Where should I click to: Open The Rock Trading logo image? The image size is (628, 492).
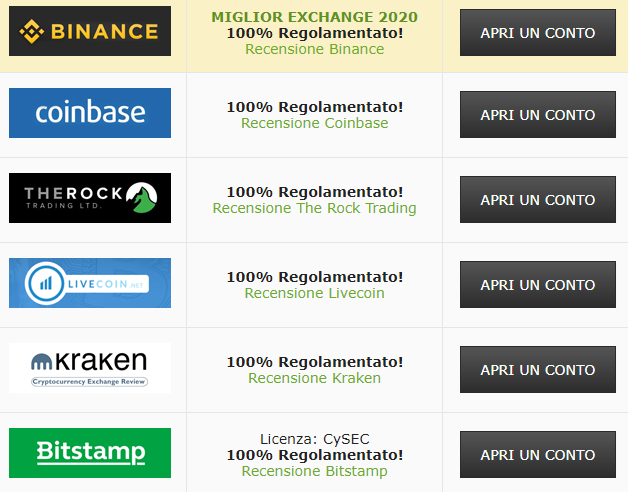(x=90, y=198)
